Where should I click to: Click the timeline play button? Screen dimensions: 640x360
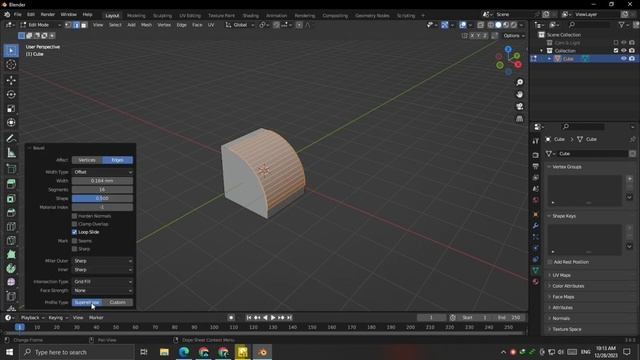click(273, 318)
